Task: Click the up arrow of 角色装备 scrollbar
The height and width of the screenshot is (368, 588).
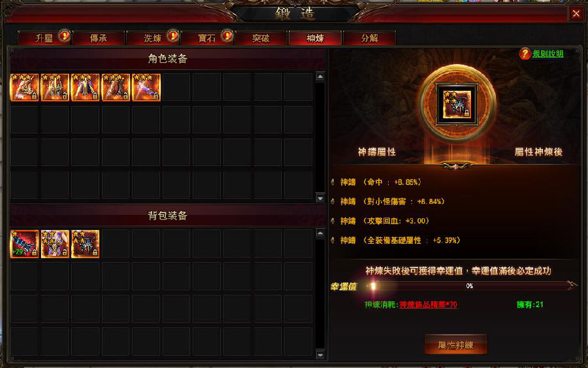Action: click(320, 76)
